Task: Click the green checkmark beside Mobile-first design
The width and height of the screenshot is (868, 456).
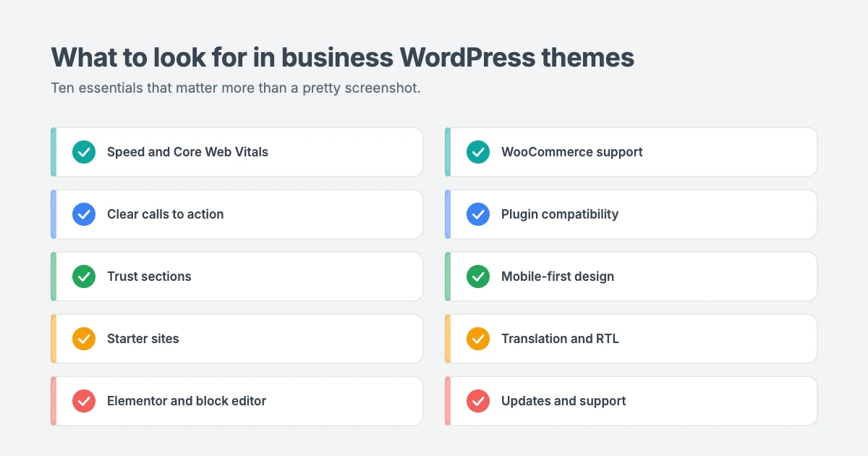Action: pos(478,276)
